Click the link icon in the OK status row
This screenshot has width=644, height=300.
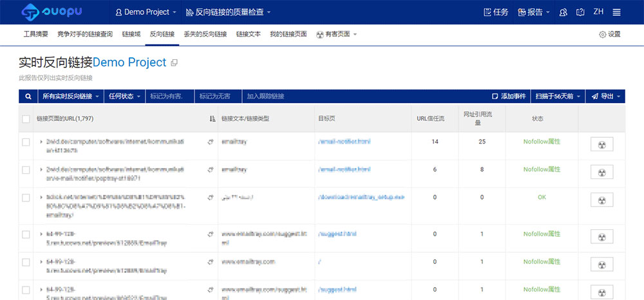pyautogui.click(x=211, y=198)
